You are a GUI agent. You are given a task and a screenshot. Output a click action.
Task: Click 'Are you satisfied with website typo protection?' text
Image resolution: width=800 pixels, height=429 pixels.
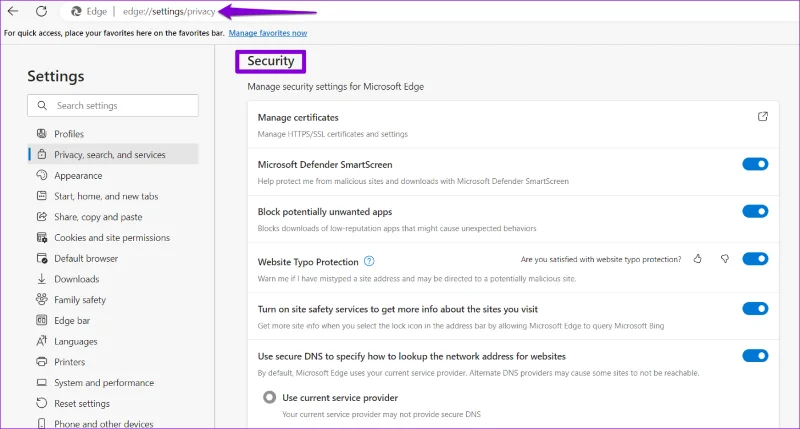coord(601,259)
